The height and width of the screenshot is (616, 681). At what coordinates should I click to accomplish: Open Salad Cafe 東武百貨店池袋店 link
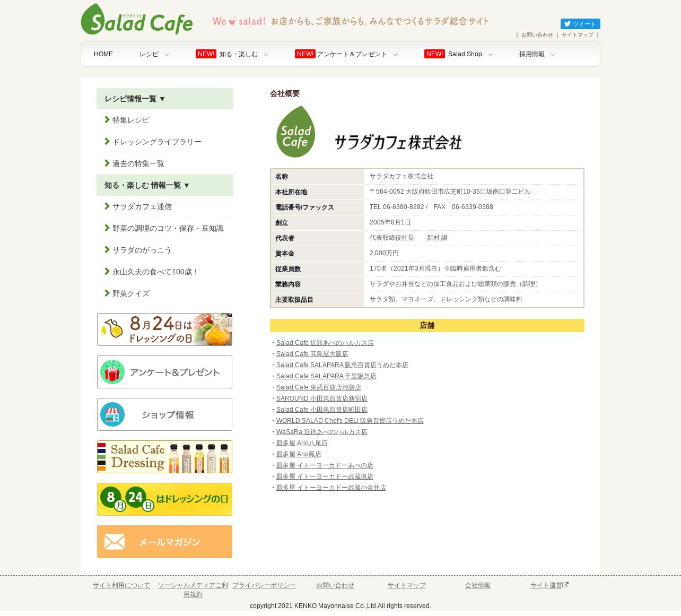pyautogui.click(x=318, y=387)
